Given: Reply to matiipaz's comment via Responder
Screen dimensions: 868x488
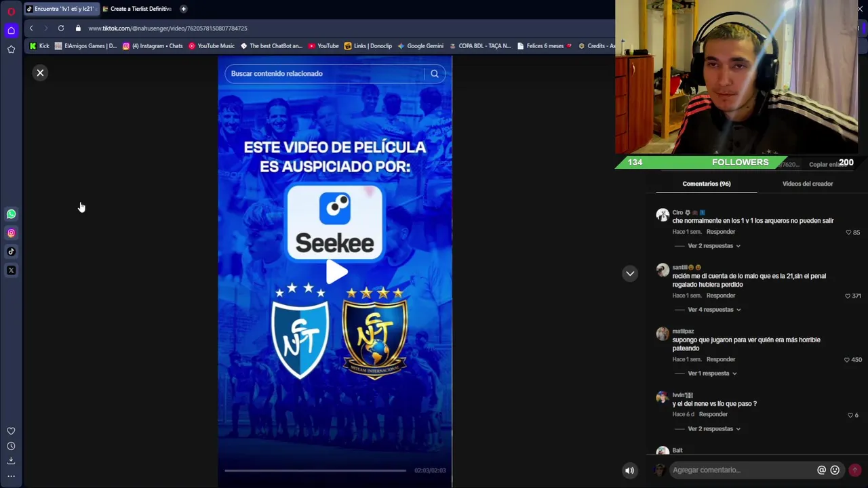Looking at the screenshot, I should point(721,359).
